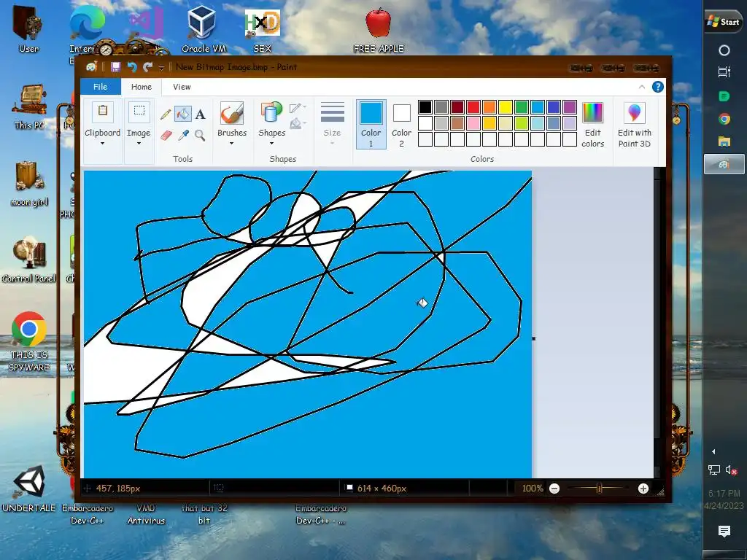Open the User folder desktop icon
This screenshot has width=747, height=560.
pyautogui.click(x=28, y=29)
